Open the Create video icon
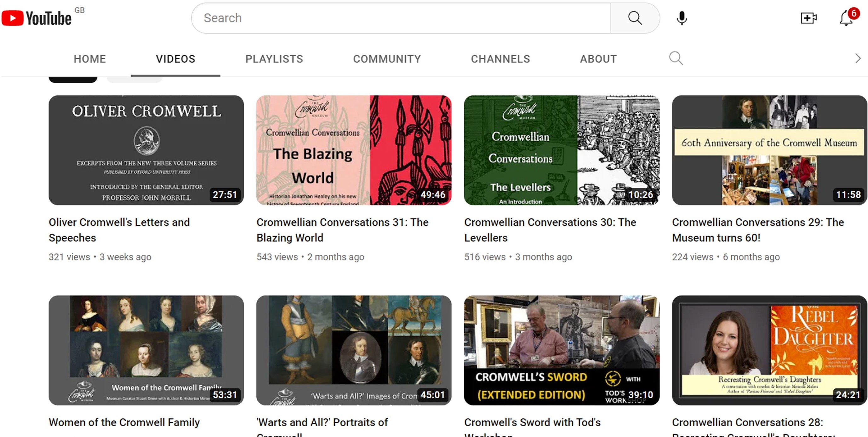The width and height of the screenshot is (868, 437). (809, 18)
